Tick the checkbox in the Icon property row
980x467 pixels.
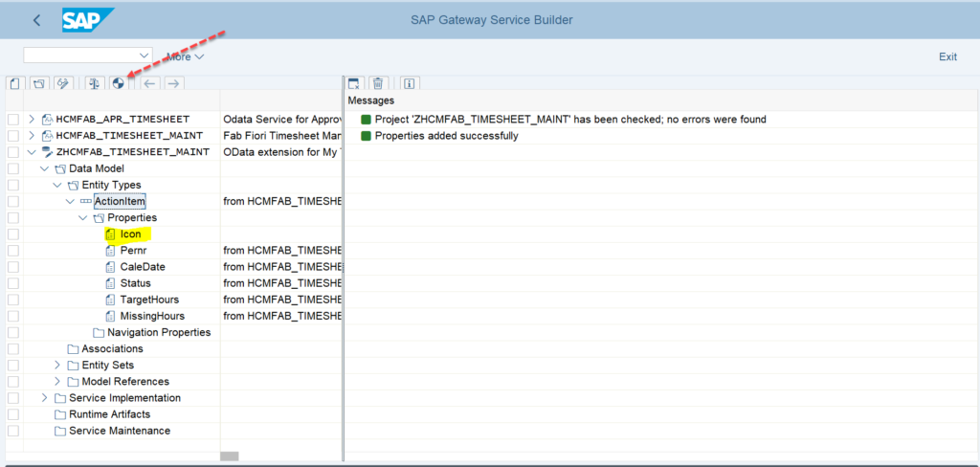[x=13, y=234]
